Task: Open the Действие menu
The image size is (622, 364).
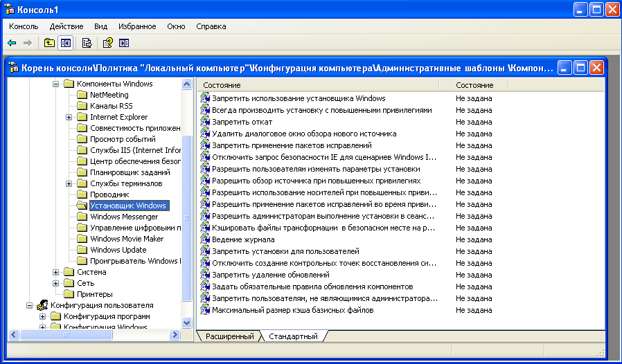Action: pyautogui.click(x=66, y=26)
